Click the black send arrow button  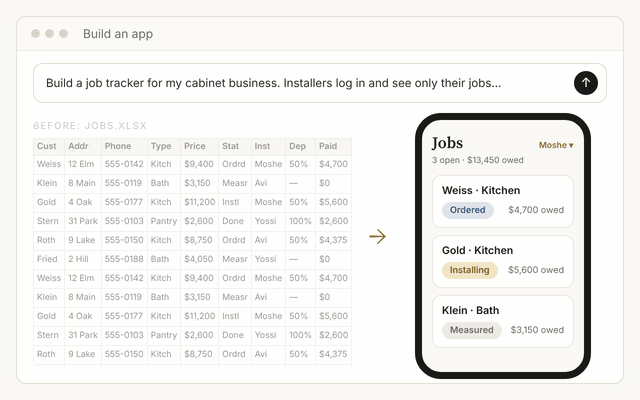coord(586,83)
